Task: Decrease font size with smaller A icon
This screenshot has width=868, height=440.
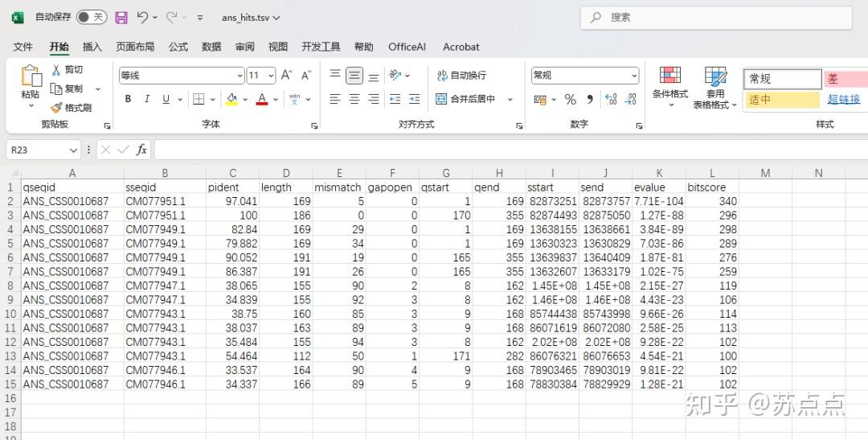Action: tap(306, 75)
